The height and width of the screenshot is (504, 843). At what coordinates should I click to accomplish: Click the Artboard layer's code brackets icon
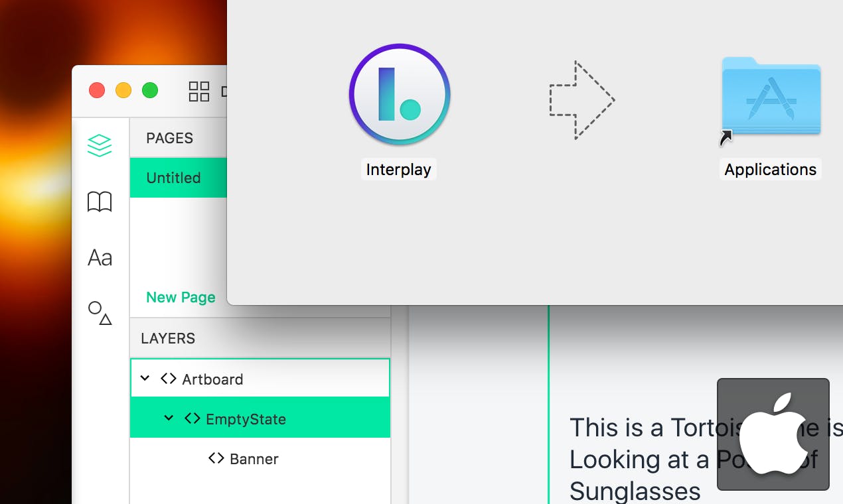(169, 379)
